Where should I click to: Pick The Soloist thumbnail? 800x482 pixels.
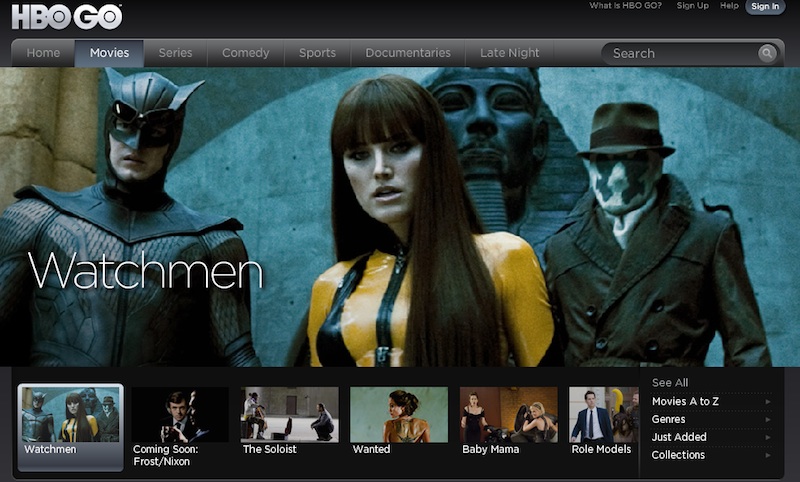click(289, 415)
